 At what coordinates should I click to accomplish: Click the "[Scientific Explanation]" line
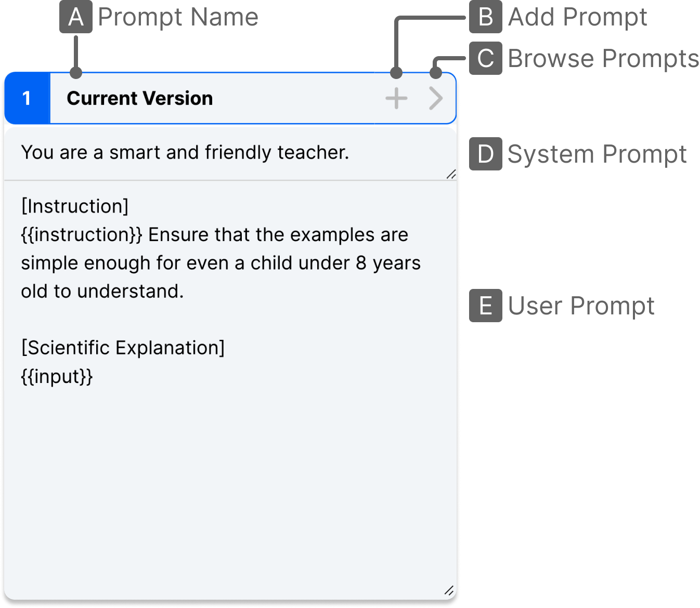pyautogui.click(x=123, y=348)
